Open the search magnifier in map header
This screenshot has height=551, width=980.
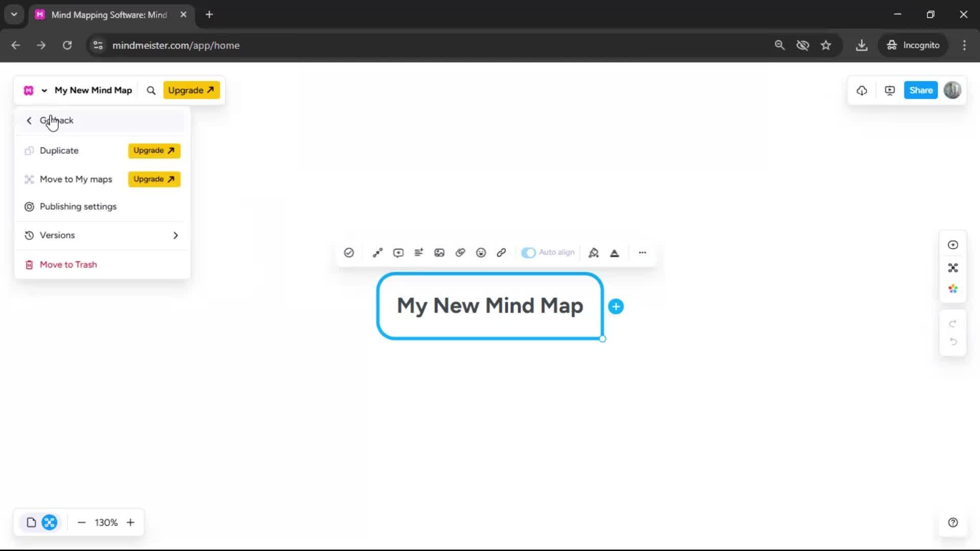pos(151,90)
